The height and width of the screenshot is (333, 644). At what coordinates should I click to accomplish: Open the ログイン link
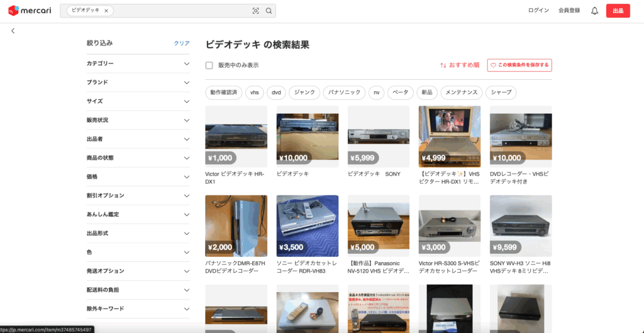click(538, 11)
